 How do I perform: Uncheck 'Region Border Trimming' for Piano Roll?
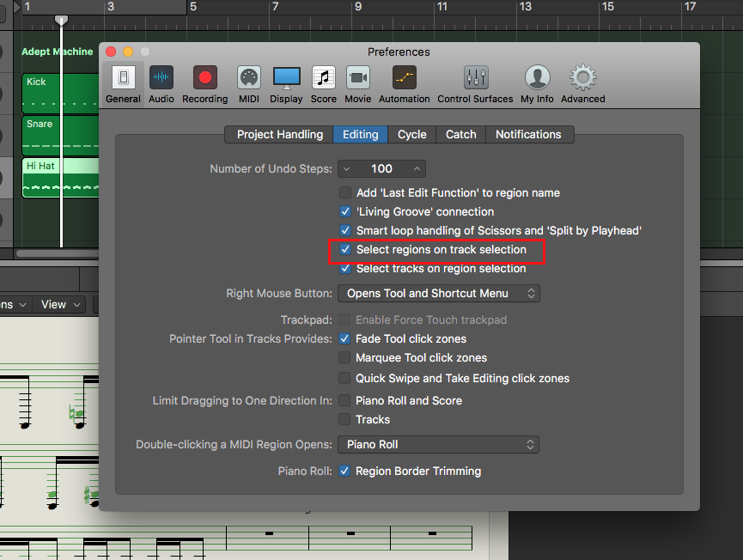tap(345, 472)
